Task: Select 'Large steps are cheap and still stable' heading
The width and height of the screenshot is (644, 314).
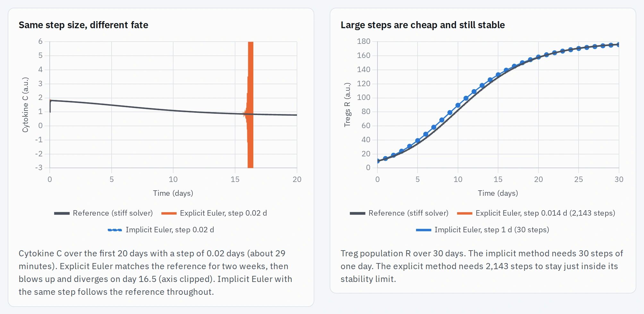Action: (423, 25)
